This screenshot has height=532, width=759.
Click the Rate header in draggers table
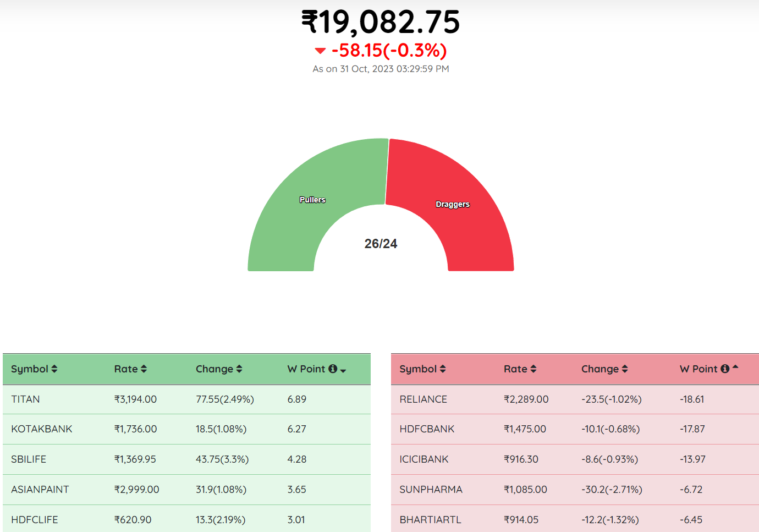(x=515, y=369)
